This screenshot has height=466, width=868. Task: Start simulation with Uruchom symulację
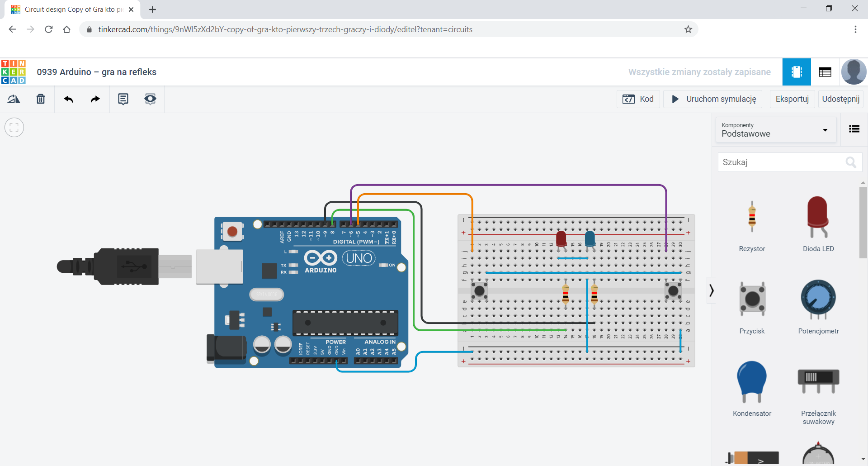pos(713,99)
